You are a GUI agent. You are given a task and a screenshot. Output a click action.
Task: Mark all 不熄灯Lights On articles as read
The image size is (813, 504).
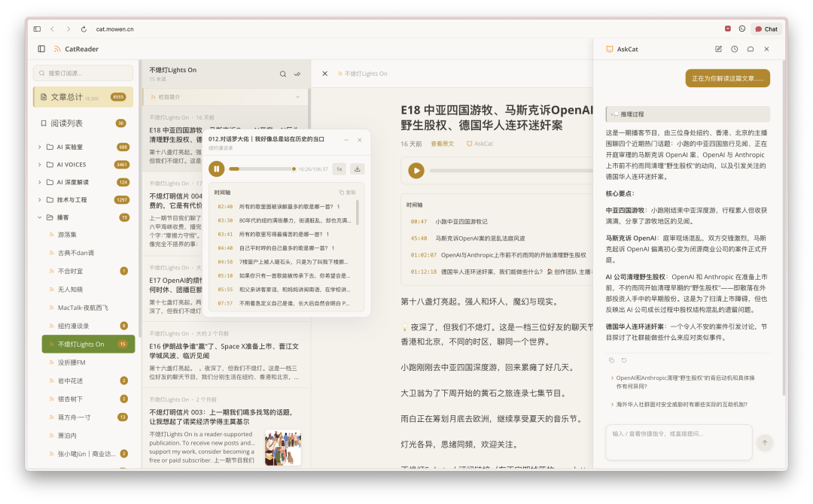(x=297, y=74)
